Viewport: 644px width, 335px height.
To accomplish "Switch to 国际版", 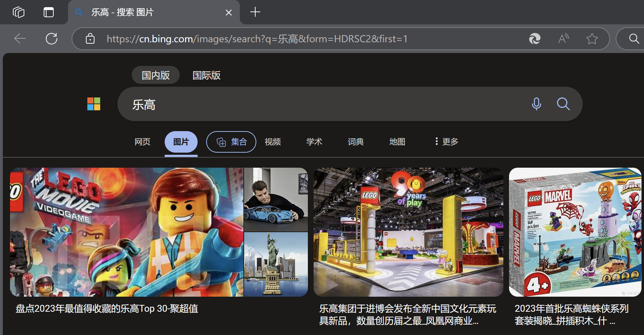I will point(207,75).
